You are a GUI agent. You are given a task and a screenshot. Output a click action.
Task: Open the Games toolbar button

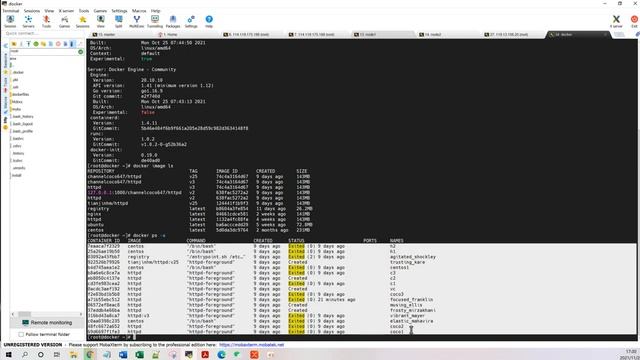[64, 21]
